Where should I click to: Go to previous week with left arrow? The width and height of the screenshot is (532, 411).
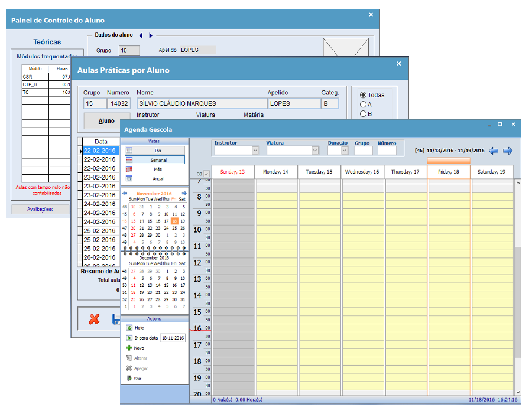494,151
